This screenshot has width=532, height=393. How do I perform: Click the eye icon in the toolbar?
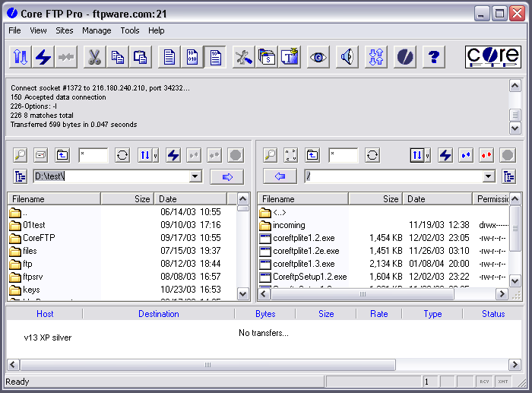coord(318,57)
